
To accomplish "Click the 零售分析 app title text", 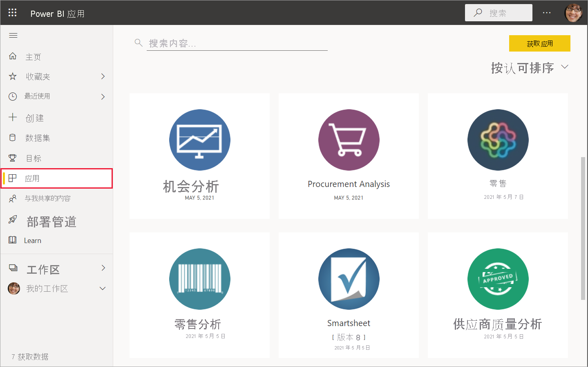I will pos(198,324).
